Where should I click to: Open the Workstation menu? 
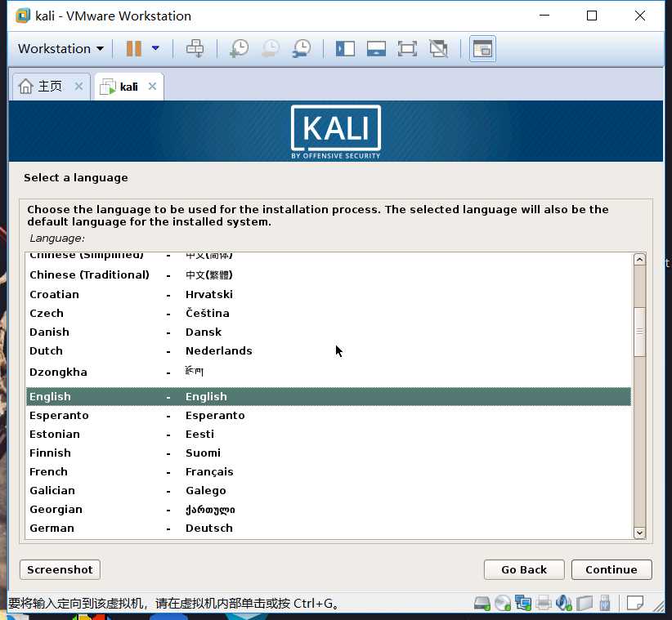(60, 48)
